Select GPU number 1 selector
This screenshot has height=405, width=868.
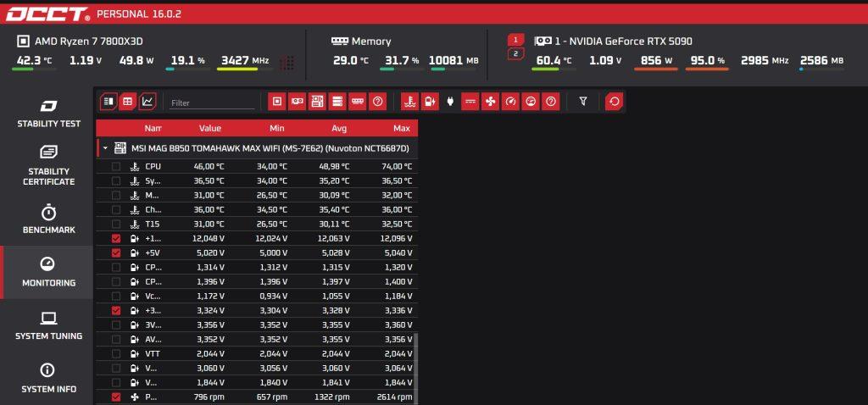pyautogui.click(x=515, y=40)
